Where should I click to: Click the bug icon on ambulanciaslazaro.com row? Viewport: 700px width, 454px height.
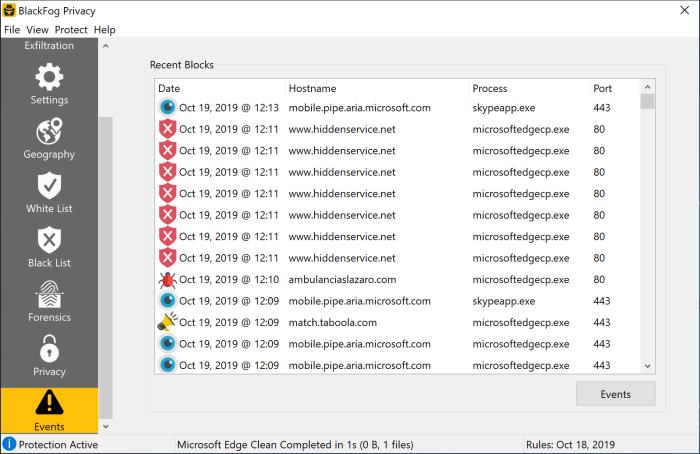167,279
